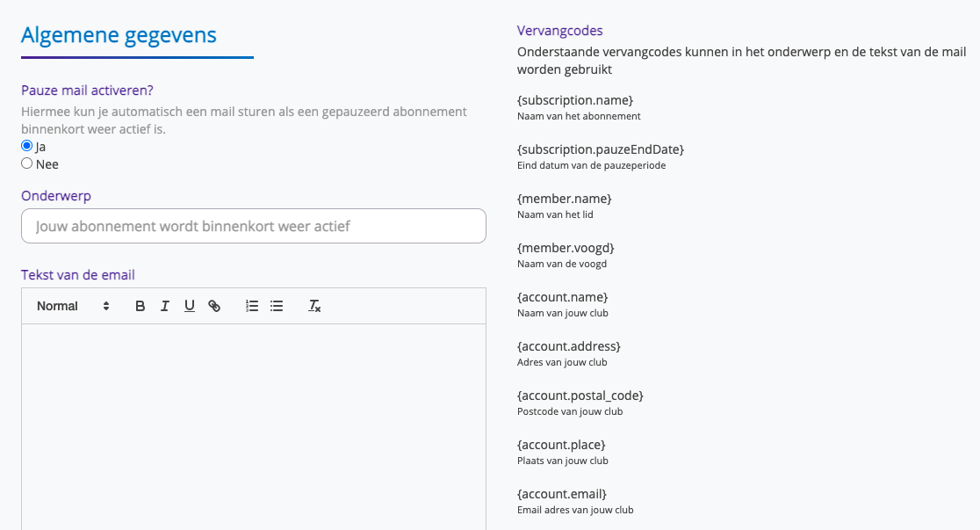Click inside the email text editor body
The width and height of the screenshot is (980, 530).
253,422
